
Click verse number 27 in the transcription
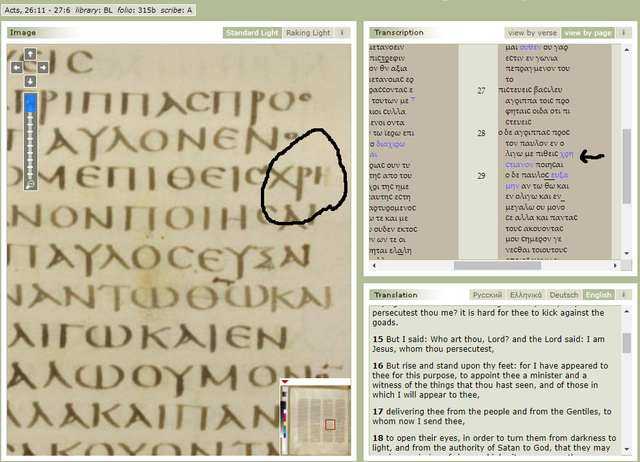point(481,91)
